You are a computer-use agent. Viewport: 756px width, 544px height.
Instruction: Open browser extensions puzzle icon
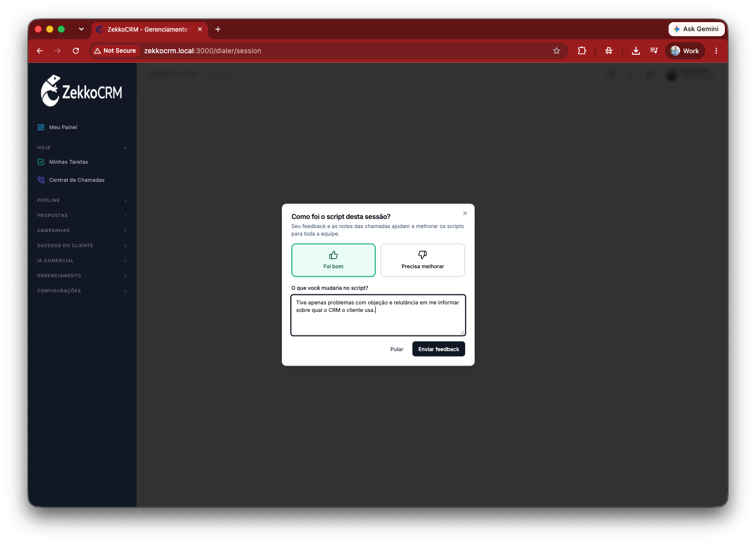[582, 51]
